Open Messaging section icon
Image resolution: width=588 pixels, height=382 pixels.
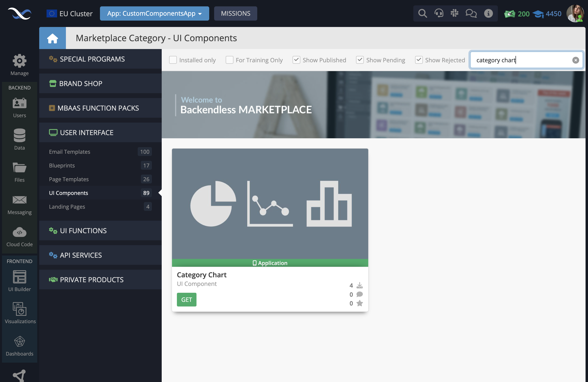click(20, 200)
